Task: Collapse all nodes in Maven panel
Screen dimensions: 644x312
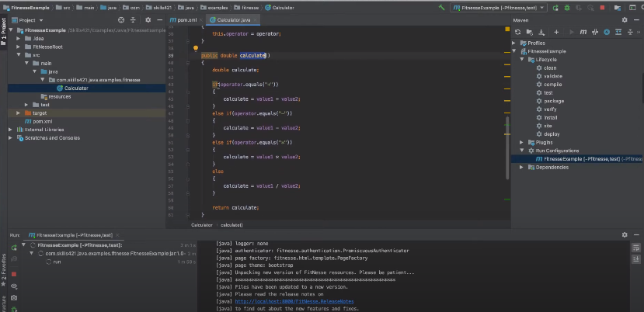Action: [x=630, y=32]
